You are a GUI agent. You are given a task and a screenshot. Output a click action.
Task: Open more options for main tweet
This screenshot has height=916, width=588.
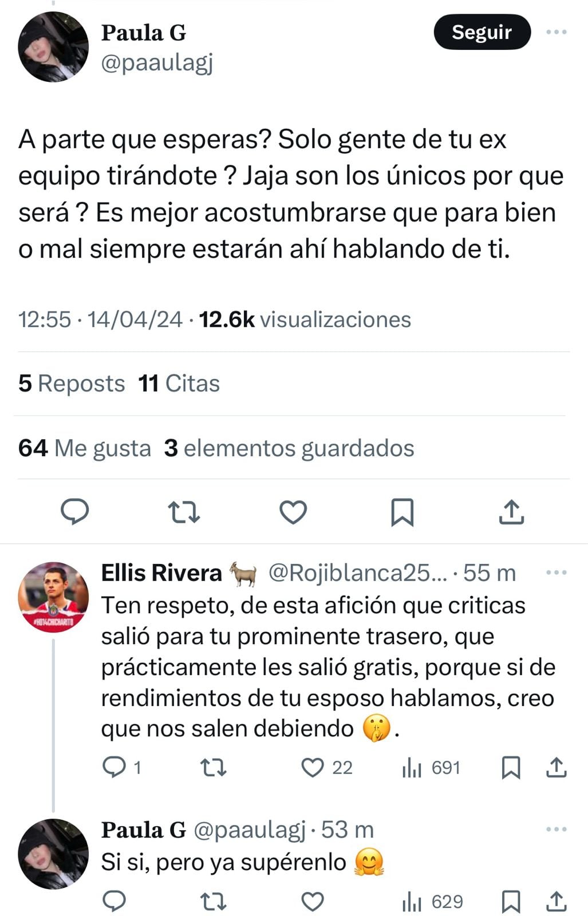[x=557, y=32]
